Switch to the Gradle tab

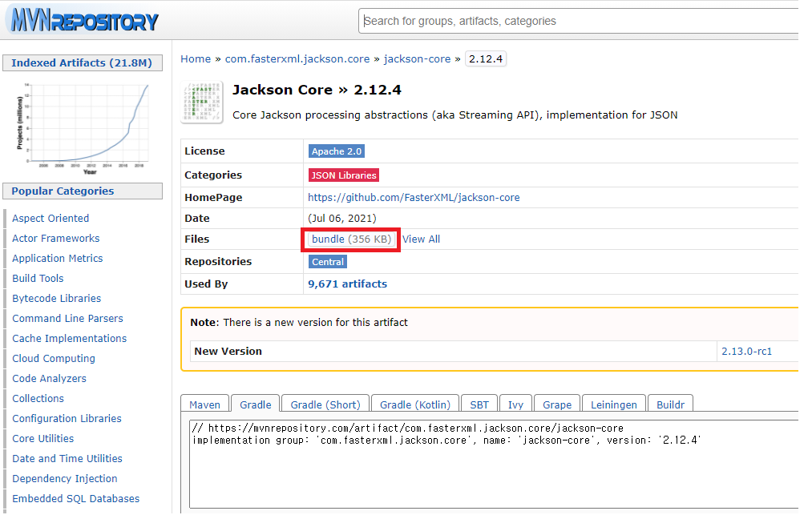(x=256, y=404)
